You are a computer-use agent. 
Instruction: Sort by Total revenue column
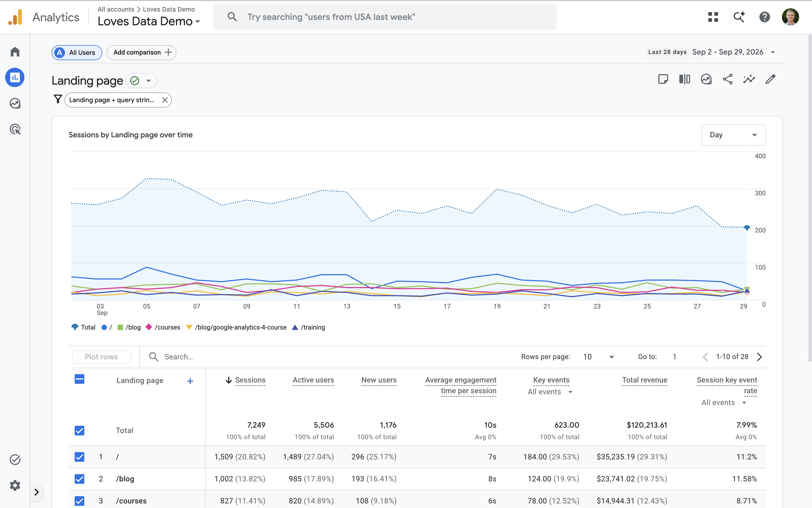[x=644, y=380]
